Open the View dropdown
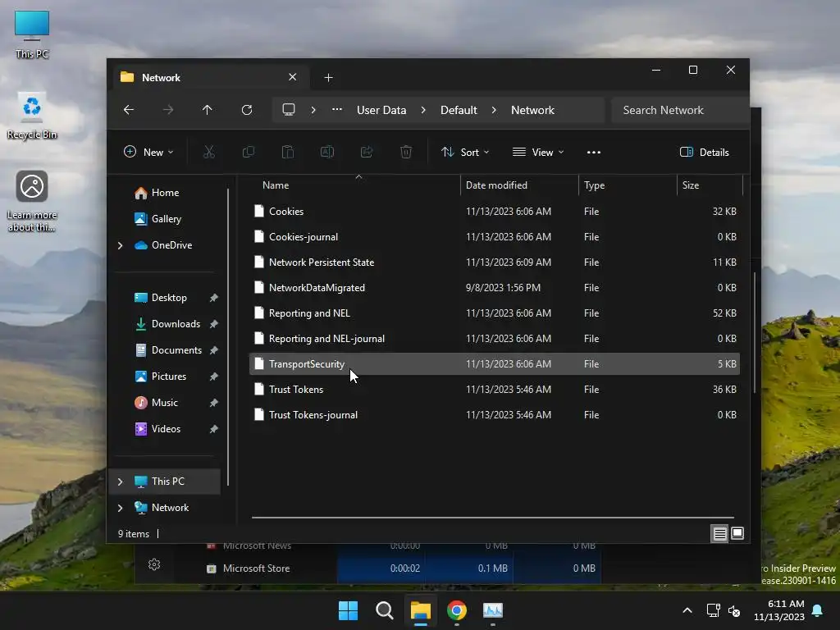 (538, 152)
